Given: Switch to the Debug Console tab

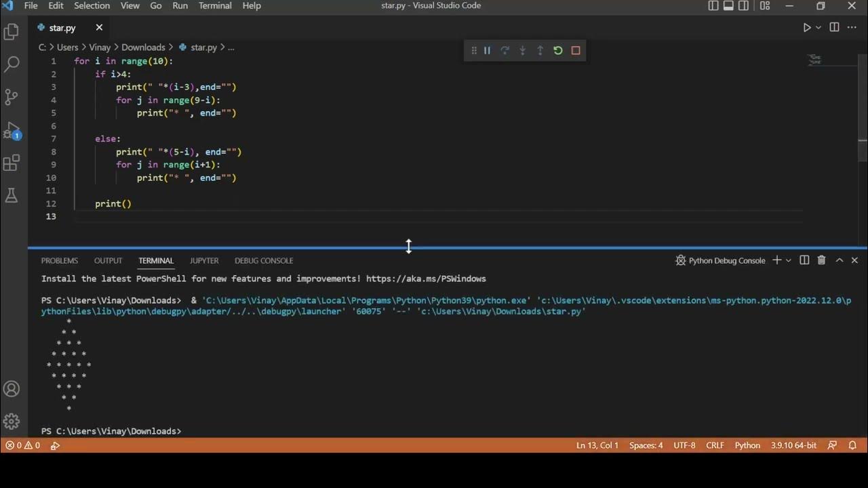Looking at the screenshot, I should coord(264,260).
